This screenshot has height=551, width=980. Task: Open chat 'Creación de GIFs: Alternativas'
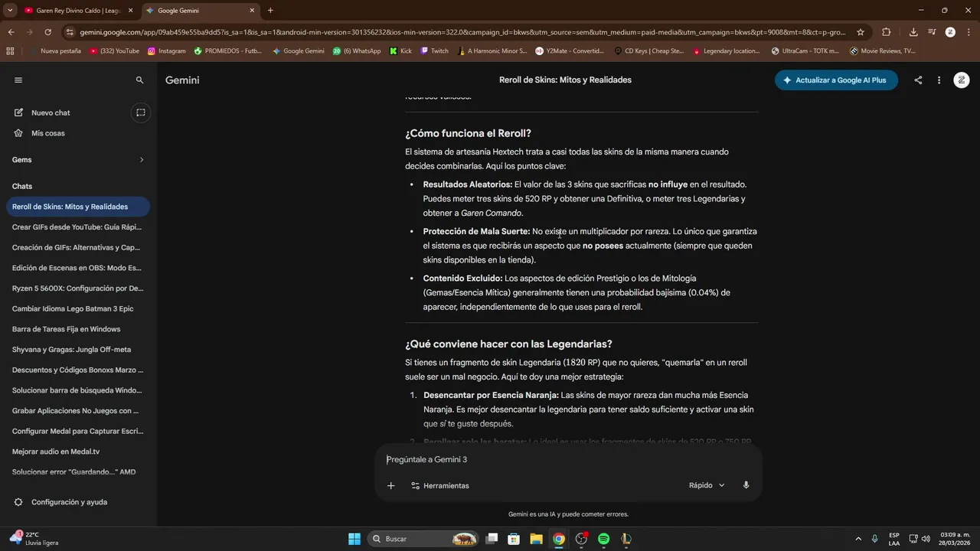[x=77, y=247]
